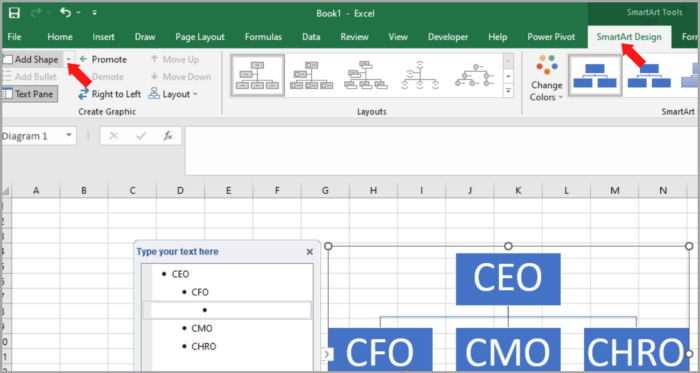The image size is (700, 373).
Task: Toggle the Text Pane button
Action: (29, 94)
